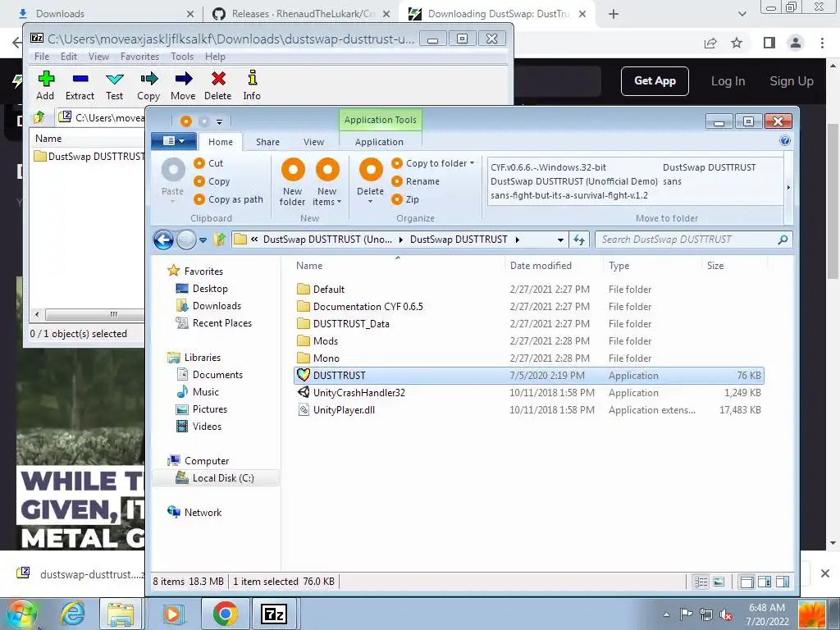Toggle Chrome side panel icon
840x630 pixels.
[x=769, y=43]
